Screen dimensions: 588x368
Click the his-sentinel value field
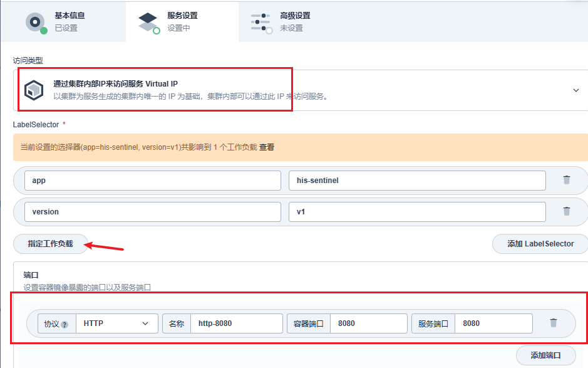click(417, 181)
